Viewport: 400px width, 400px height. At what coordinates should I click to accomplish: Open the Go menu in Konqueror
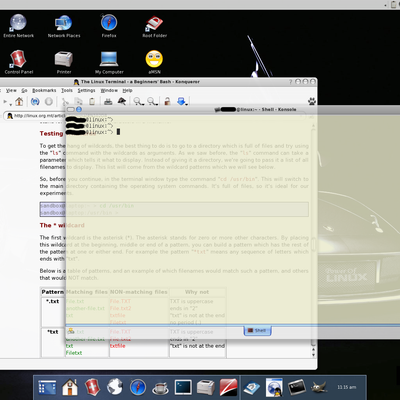[x=24, y=90]
